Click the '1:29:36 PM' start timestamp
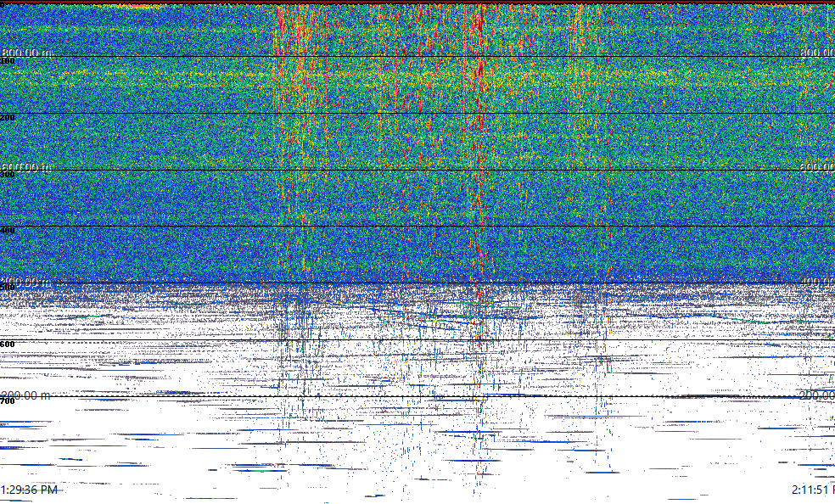835x504 pixels. [30, 490]
